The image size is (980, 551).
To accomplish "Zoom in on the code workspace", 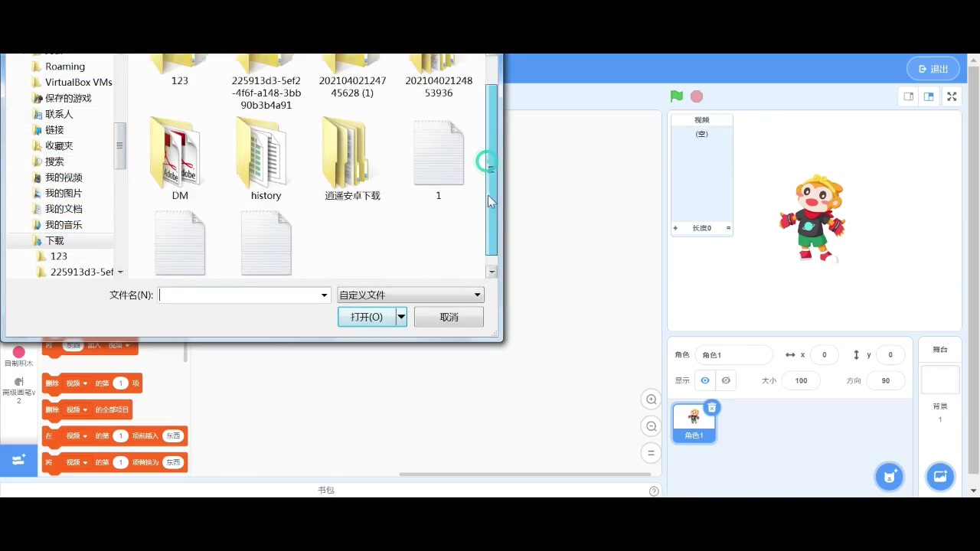I will click(651, 399).
